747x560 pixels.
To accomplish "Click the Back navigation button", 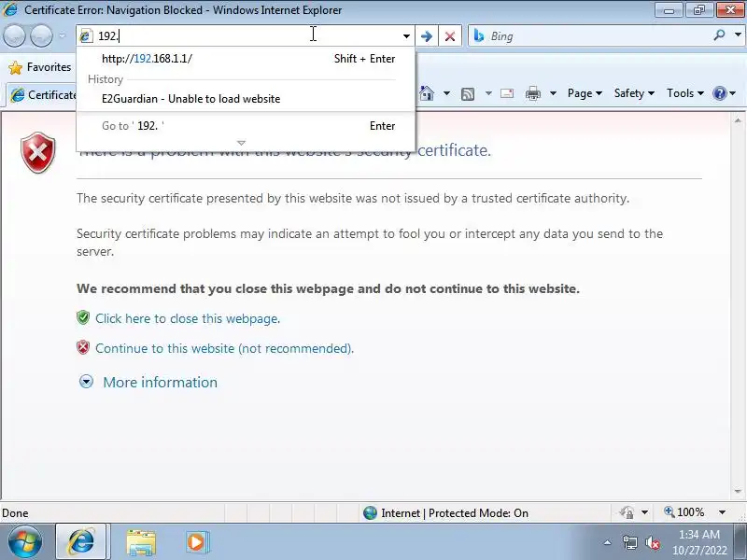I will (x=14, y=35).
